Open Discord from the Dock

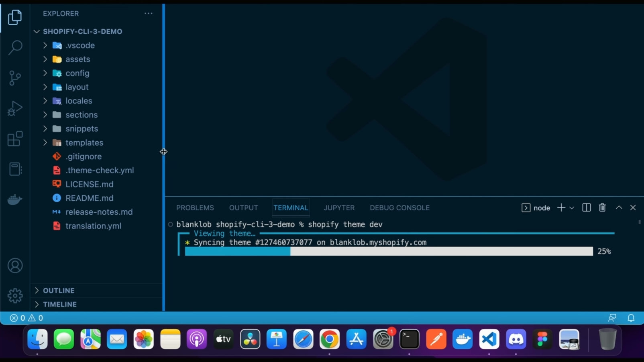516,340
